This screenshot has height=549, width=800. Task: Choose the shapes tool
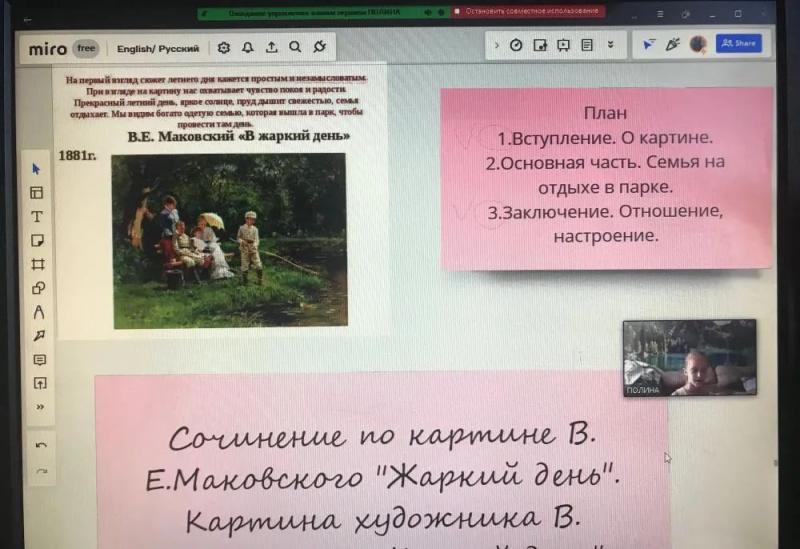click(x=38, y=288)
